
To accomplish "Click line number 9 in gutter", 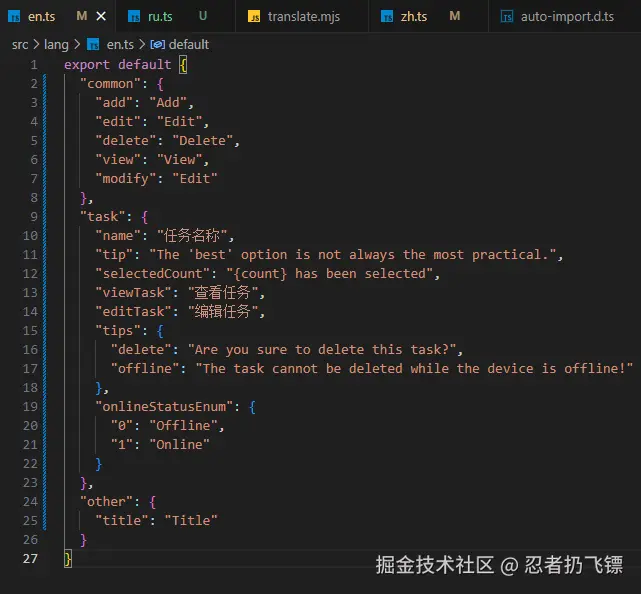I will [34, 217].
